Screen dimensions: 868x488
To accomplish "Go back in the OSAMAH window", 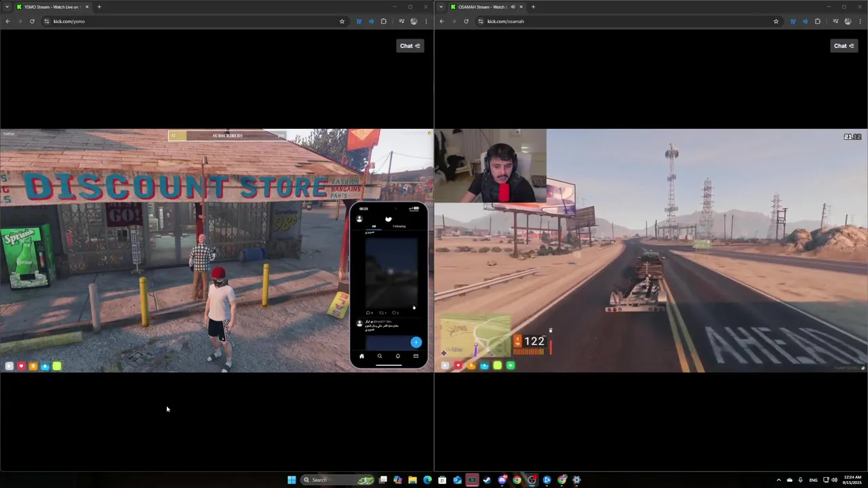I will click(x=441, y=21).
